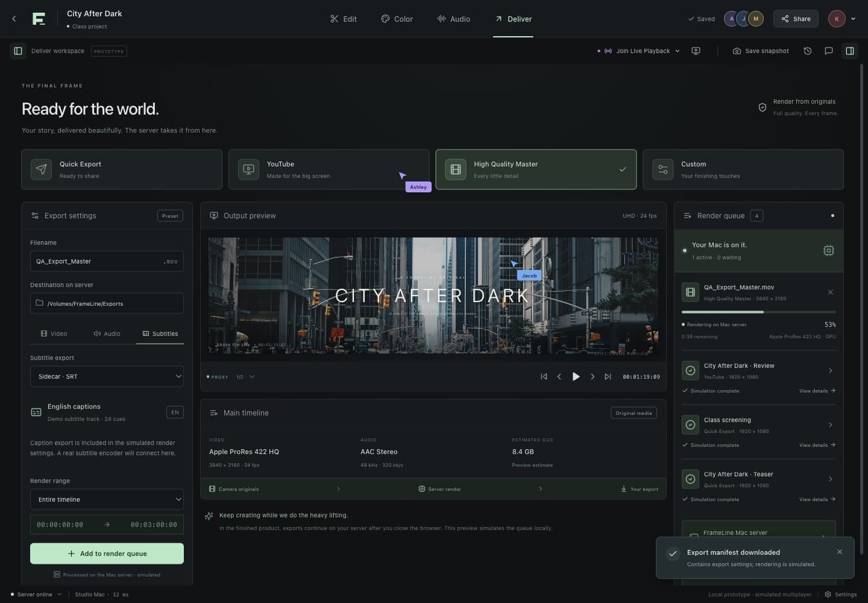Toggle the left sidebar panel icon
This screenshot has height=603, width=868.
pyautogui.click(x=18, y=51)
